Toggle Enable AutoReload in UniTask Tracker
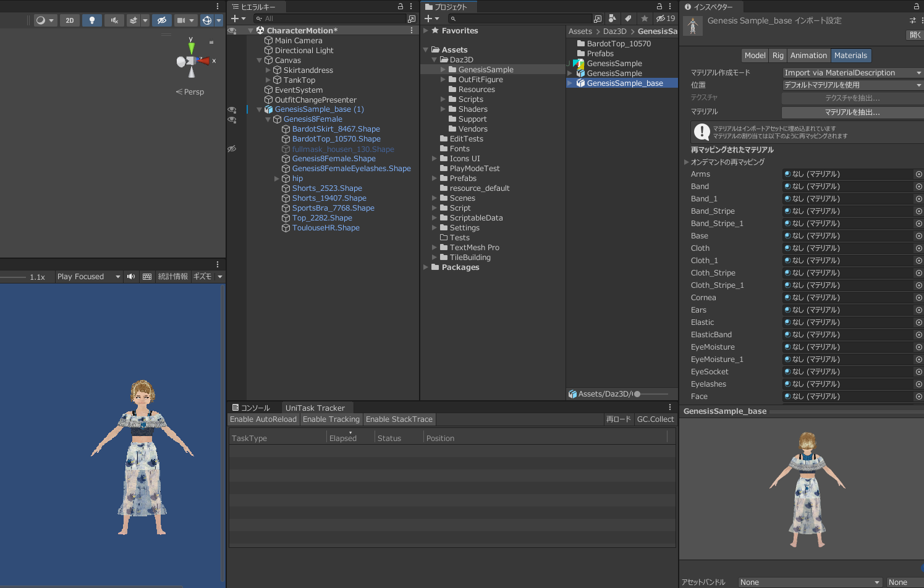924x588 pixels. coord(263,419)
